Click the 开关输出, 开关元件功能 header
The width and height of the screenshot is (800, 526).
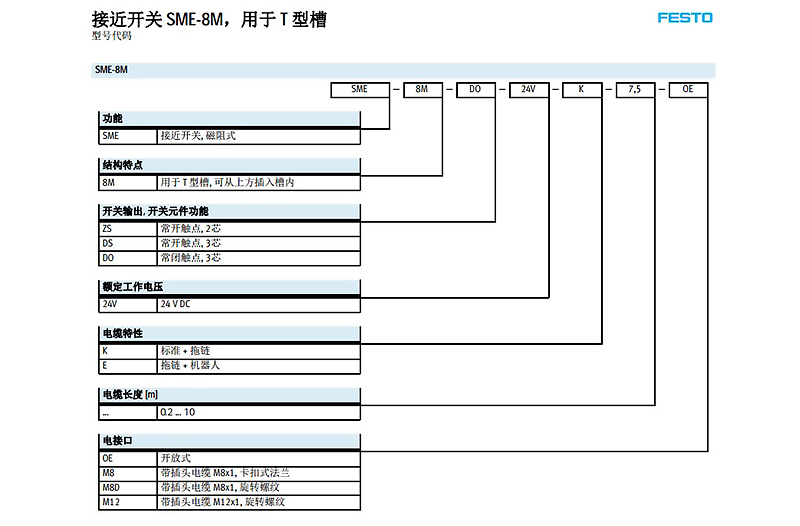click(x=230, y=211)
